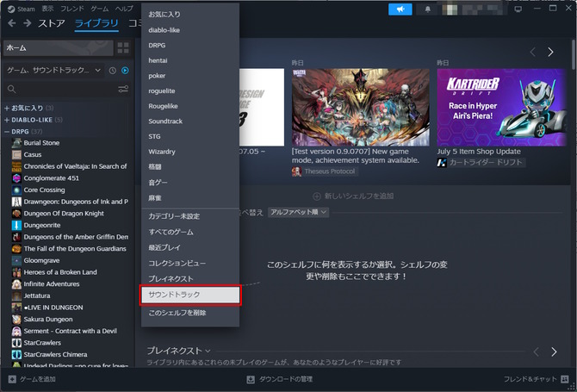The image size is (577, 392).
Task: Click the grid collections view icon
Action: [122, 47]
